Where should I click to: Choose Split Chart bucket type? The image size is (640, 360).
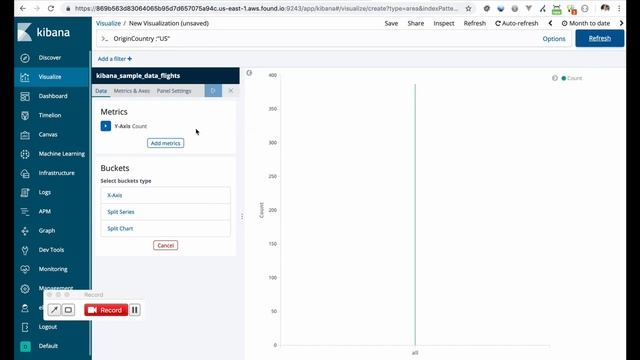point(165,229)
